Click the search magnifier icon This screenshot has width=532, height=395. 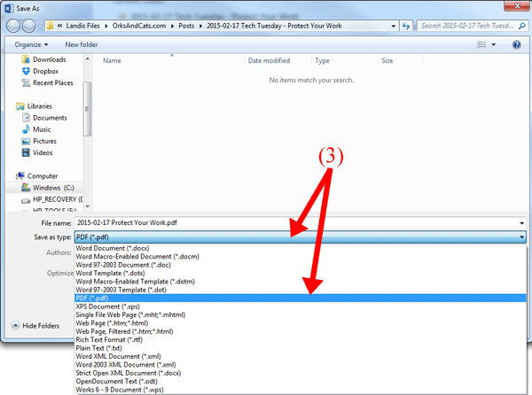coord(522,26)
